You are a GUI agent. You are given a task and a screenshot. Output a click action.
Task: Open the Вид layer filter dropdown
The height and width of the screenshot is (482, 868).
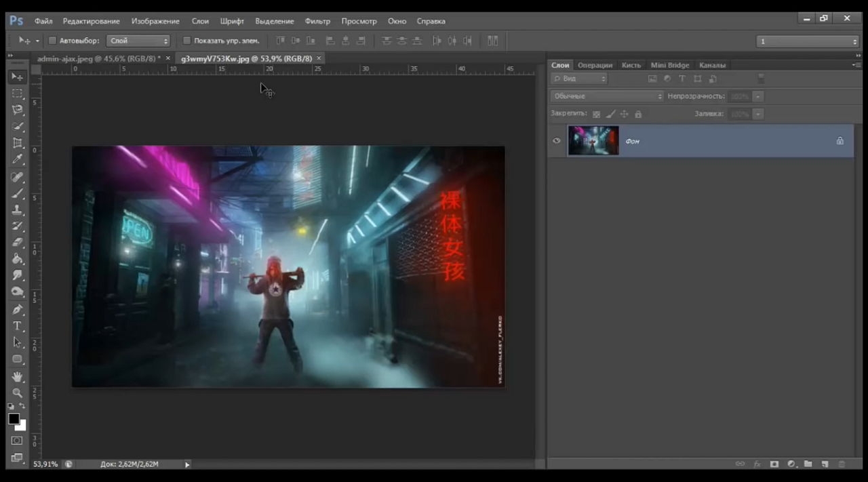pyautogui.click(x=580, y=79)
